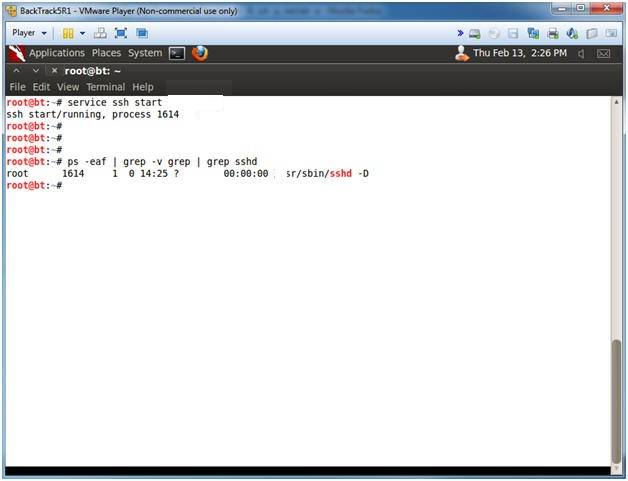This screenshot has width=628, height=481.
Task: Open the System menu
Action: [144, 53]
